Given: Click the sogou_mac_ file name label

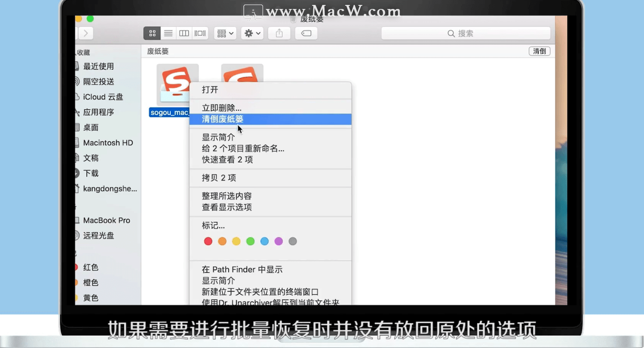Looking at the screenshot, I should pyautogui.click(x=169, y=113).
